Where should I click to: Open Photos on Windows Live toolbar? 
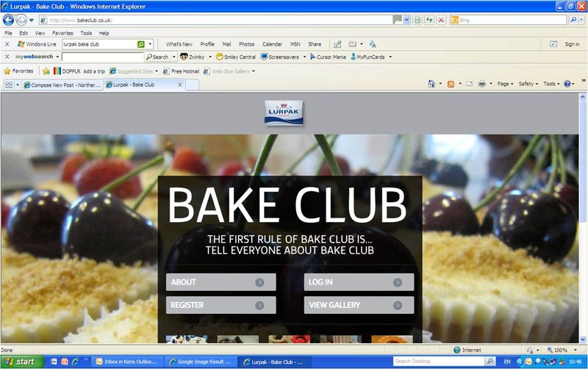tap(246, 44)
